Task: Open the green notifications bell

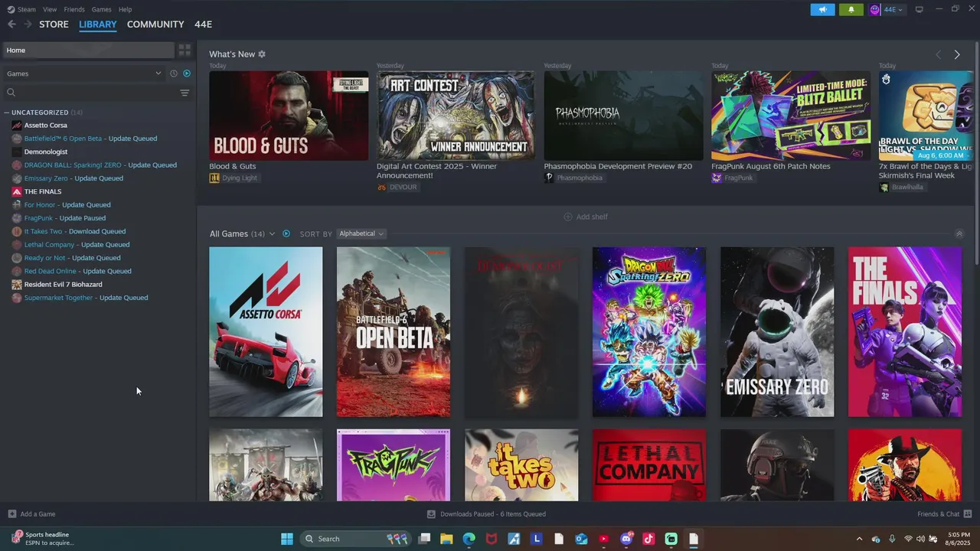Action: coord(851,9)
